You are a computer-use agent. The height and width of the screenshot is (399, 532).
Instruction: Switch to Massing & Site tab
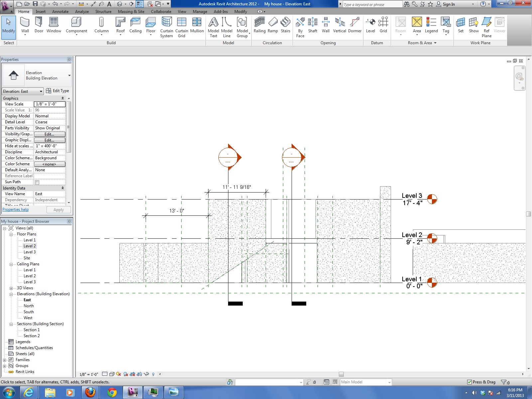[131, 12]
